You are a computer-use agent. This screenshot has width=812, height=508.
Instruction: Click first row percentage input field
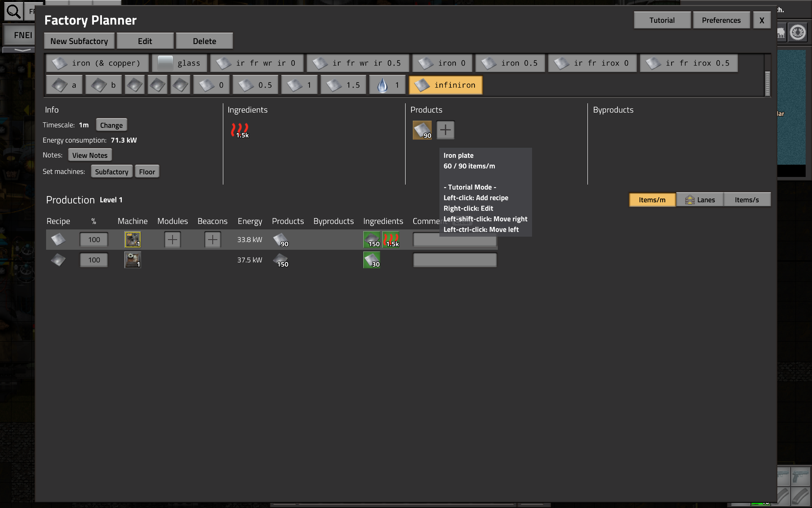coord(94,240)
